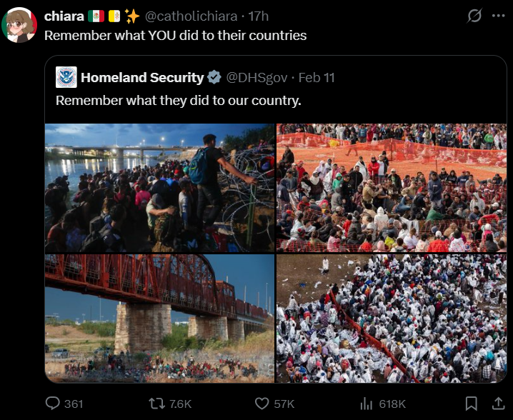The height and width of the screenshot is (420, 513).
Task: Click the Grok slashed-circle icon
Action: coord(474,16)
